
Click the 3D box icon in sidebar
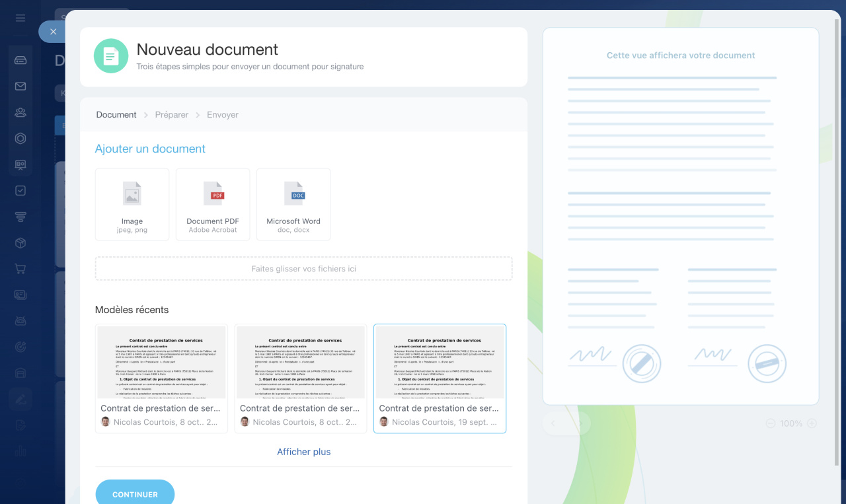pyautogui.click(x=20, y=243)
